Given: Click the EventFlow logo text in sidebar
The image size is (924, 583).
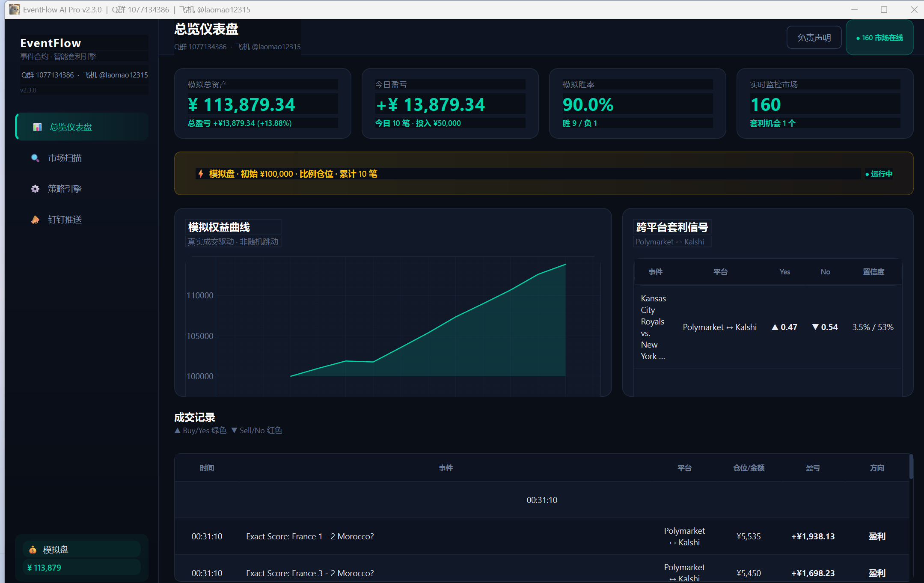Looking at the screenshot, I should click(51, 43).
